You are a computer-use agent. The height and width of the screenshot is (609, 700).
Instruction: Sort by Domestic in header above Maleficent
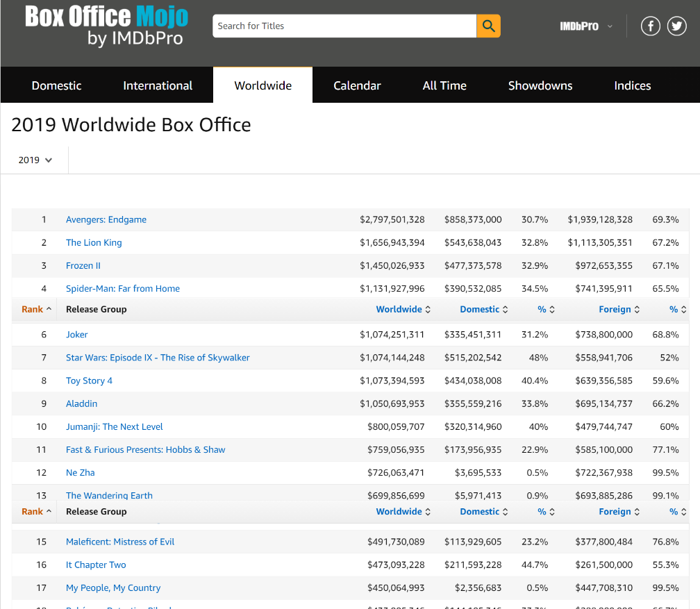point(484,511)
